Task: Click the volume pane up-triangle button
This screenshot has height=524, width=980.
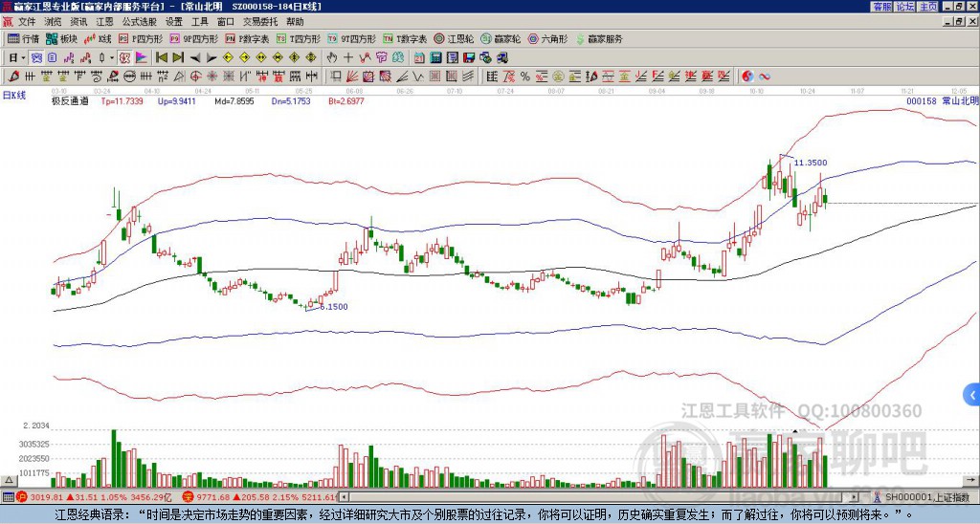Action: pos(9,480)
